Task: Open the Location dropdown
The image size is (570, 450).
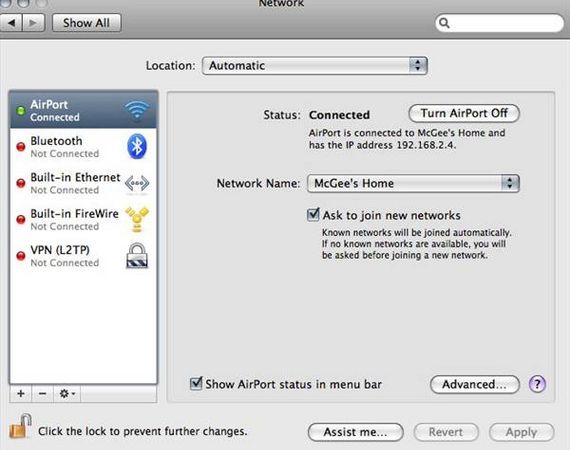Action: [314, 66]
